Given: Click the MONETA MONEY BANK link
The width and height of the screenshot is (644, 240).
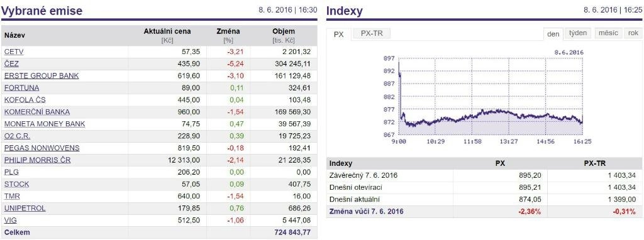Looking at the screenshot, I should tap(45, 124).
